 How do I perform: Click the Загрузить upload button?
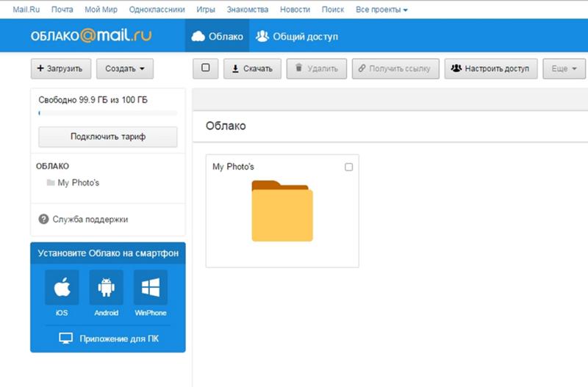click(x=61, y=69)
